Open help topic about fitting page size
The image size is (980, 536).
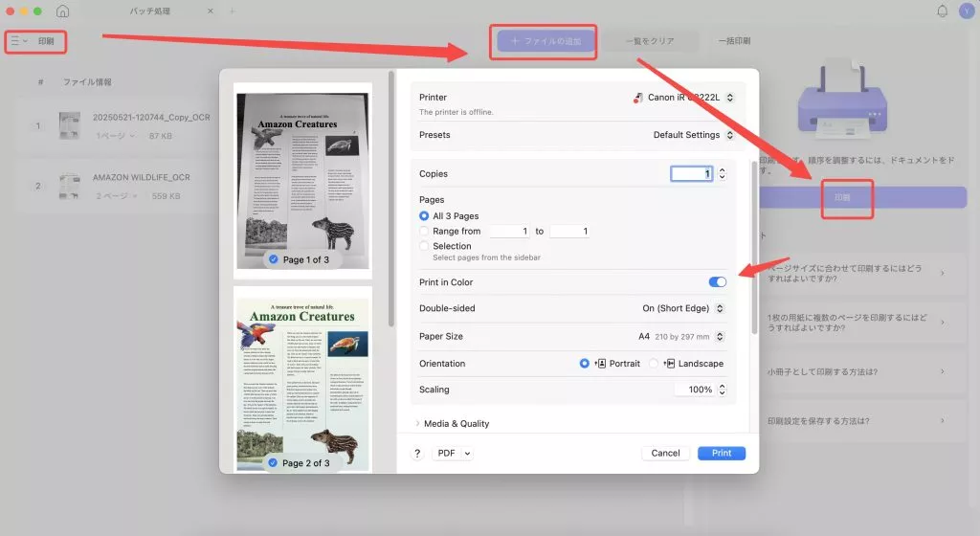857,274
